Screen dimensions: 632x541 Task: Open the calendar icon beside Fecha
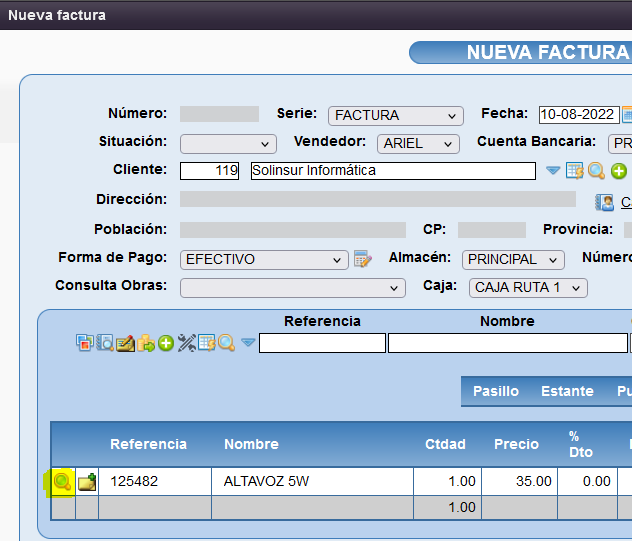pos(627,114)
